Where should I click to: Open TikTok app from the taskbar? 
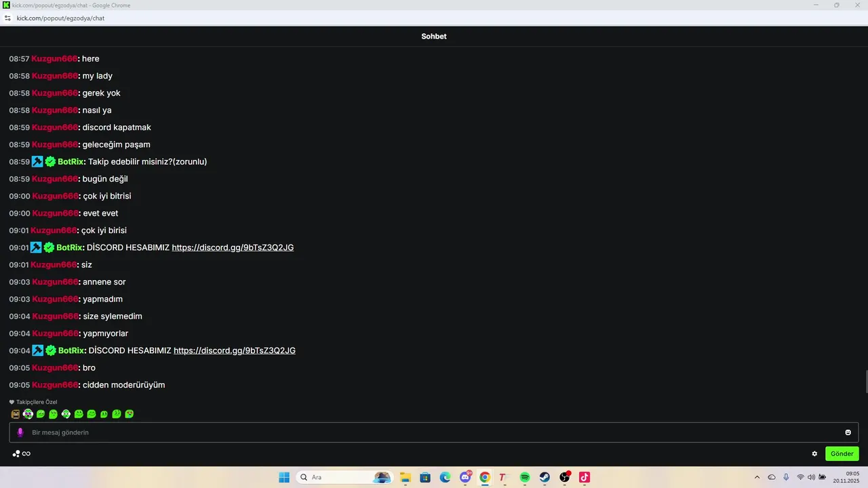click(x=585, y=477)
